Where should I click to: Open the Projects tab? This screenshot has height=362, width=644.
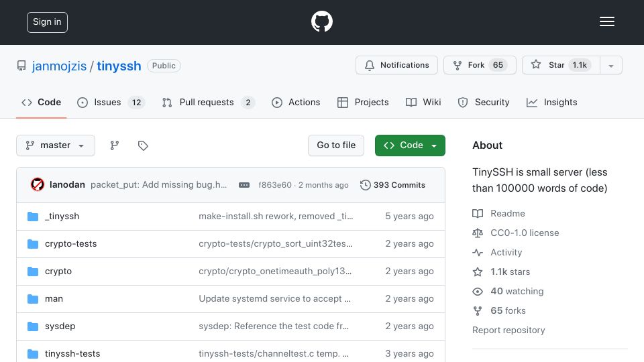pyautogui.click(x=363, y=102)
